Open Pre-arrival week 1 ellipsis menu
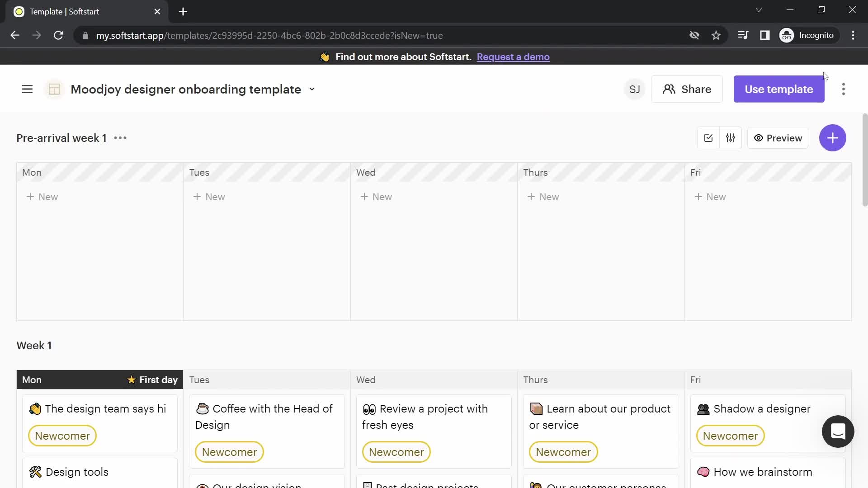868x488 pixels. (120, 138)
